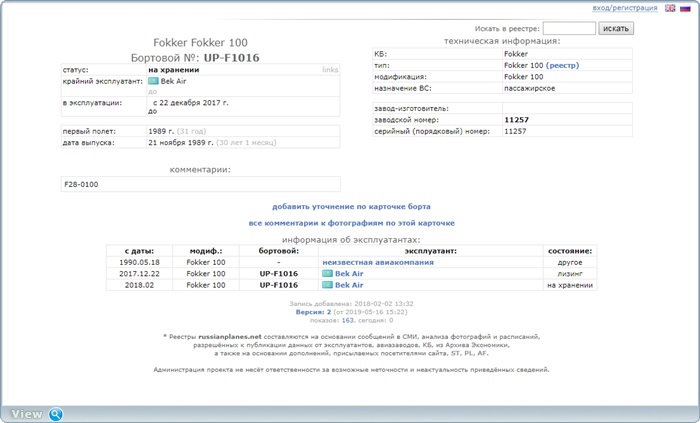This screenshot has width=700, height=423.
Task: Click the с даты: column header
Action: pos(139,251)
